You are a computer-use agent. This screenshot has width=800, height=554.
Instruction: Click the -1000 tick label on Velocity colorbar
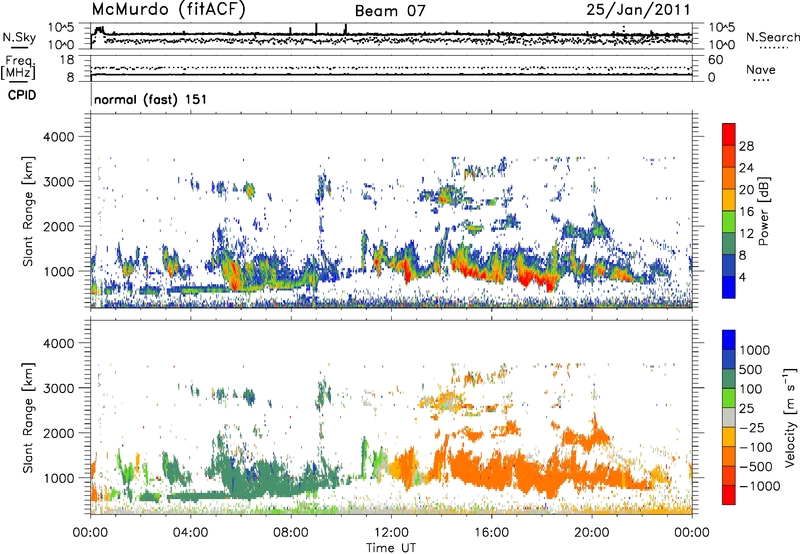pyautogui.click(x=760, y=486)
